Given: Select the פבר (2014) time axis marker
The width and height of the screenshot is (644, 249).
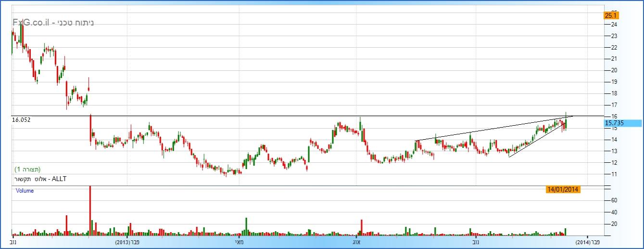Looking at the screenshot, I should coord(587,242).
